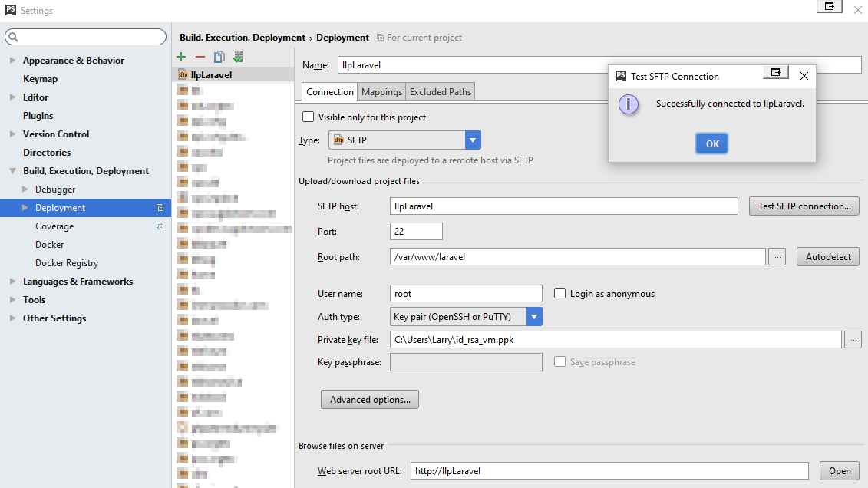Expand the Other Settings section

[x=13, y=318]
